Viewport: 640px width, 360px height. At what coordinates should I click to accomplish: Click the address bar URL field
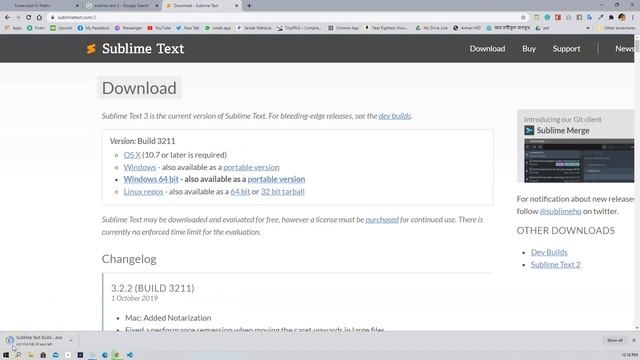(286, 18)
